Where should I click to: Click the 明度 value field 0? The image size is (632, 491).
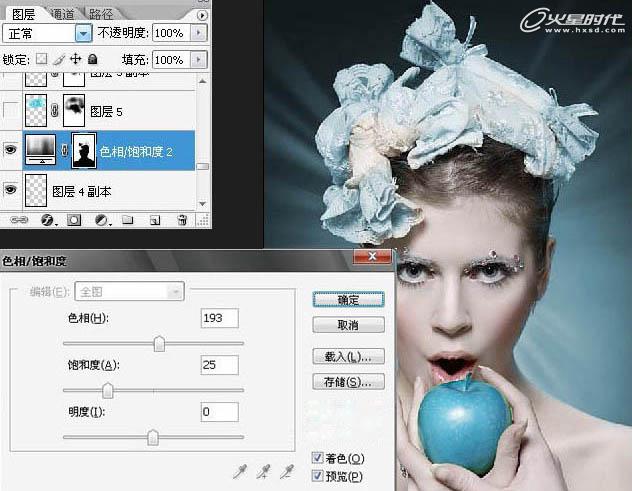(219, 412)
